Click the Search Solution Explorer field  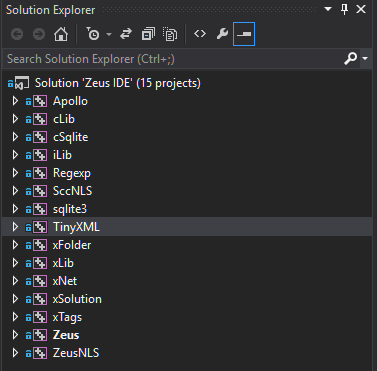tap(173, 59)
